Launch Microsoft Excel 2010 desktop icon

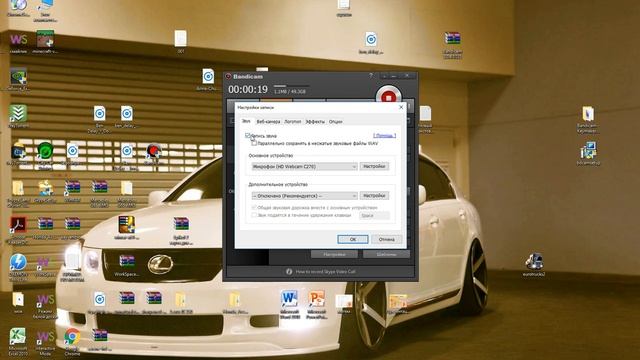point(18,342)
